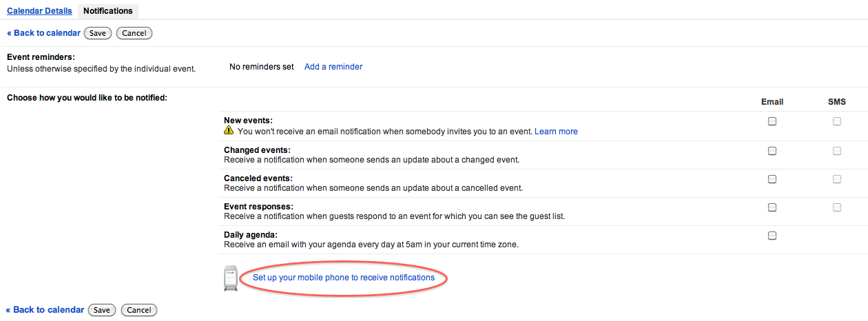
Task: Tick the SMS checkbox for Canceled events
Action: tap(837, 179)
